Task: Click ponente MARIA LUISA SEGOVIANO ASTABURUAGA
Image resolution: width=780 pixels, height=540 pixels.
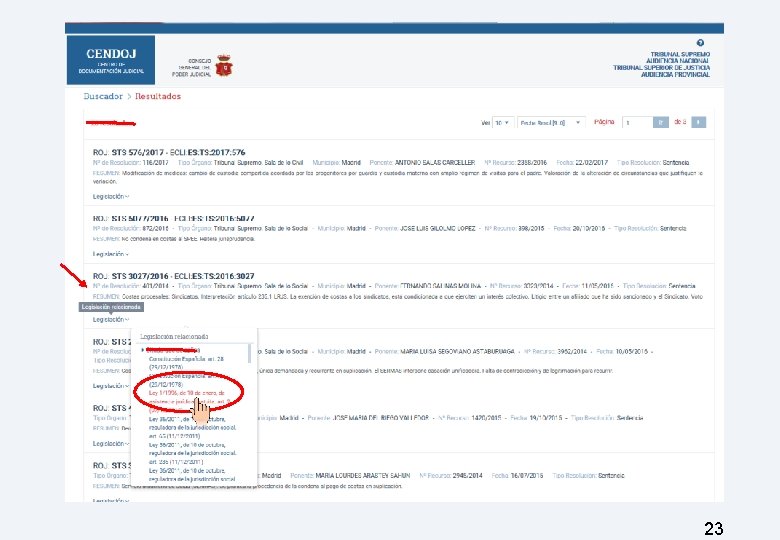Action: [457, 352]
